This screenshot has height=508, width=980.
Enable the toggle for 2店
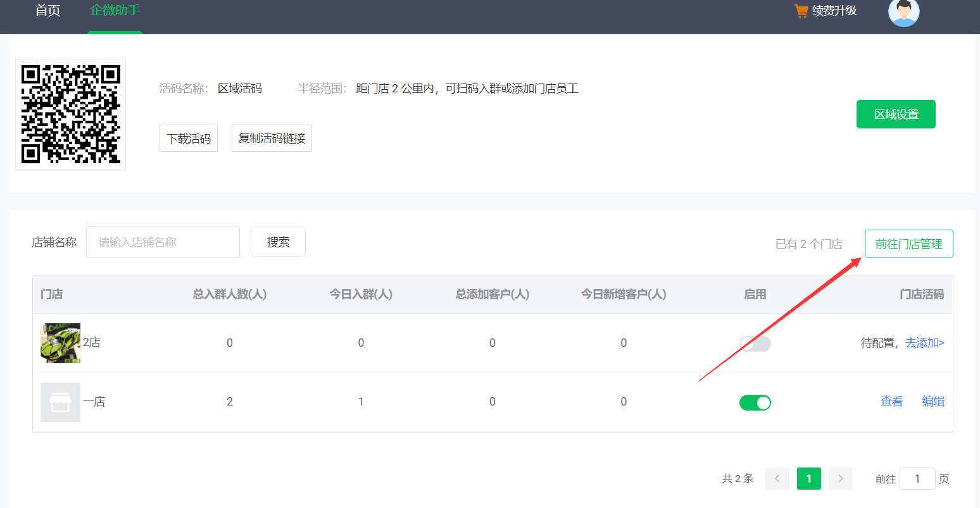point(755,344)
